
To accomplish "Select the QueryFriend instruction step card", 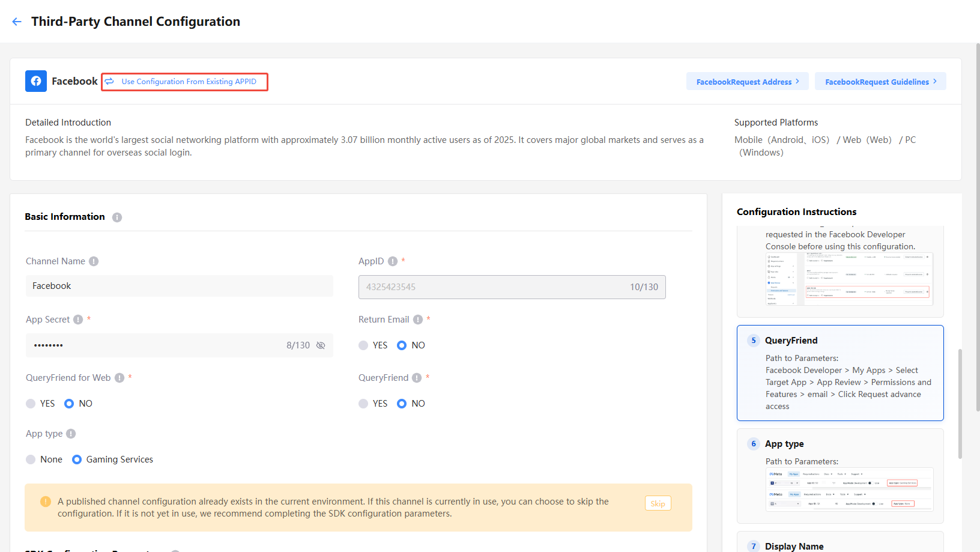I will pyautogui.click(x=840, y=373).
